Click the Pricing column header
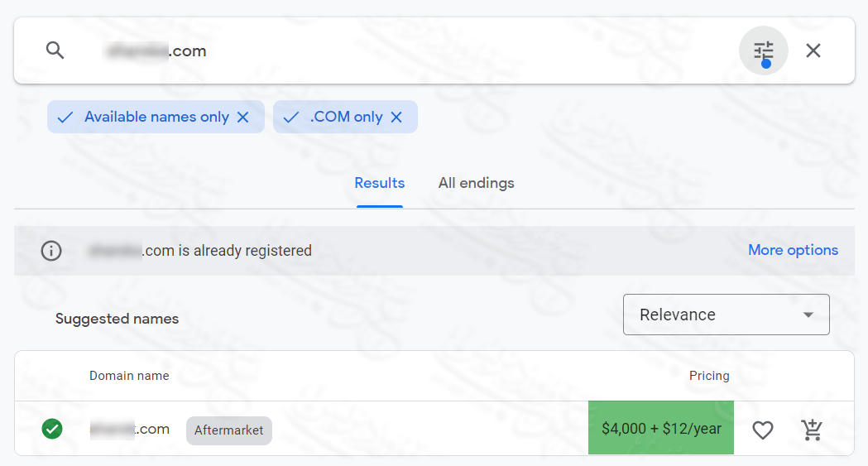This screenshot has width=868, height=466. (x=709, y=376)
